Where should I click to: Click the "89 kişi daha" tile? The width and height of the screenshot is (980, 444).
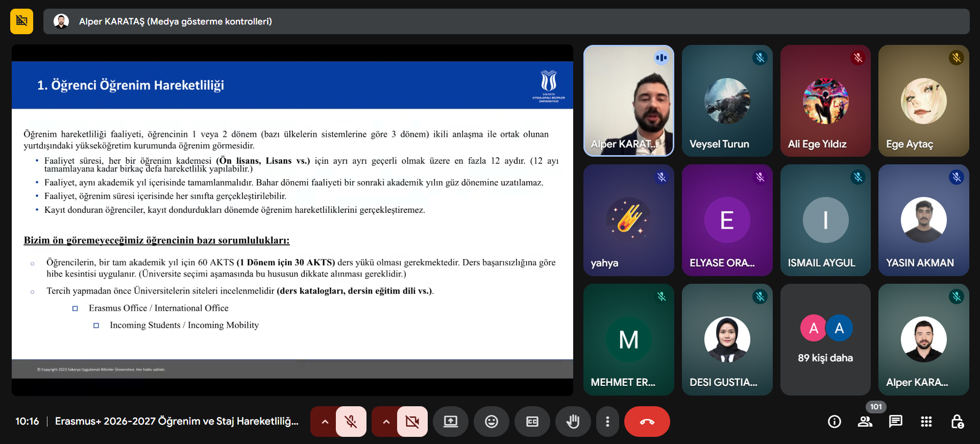point(825,339)
